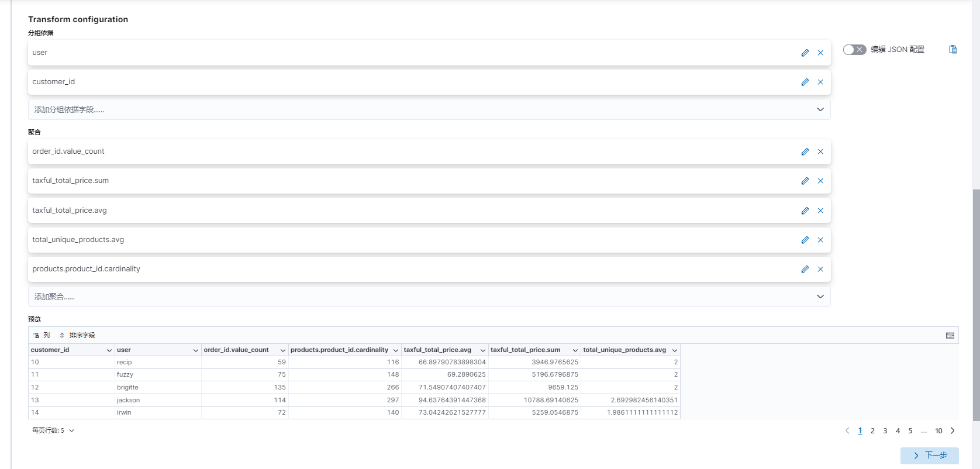
Task: Open 排序字段 sort fields button
Action: click(x=77, y=335)
